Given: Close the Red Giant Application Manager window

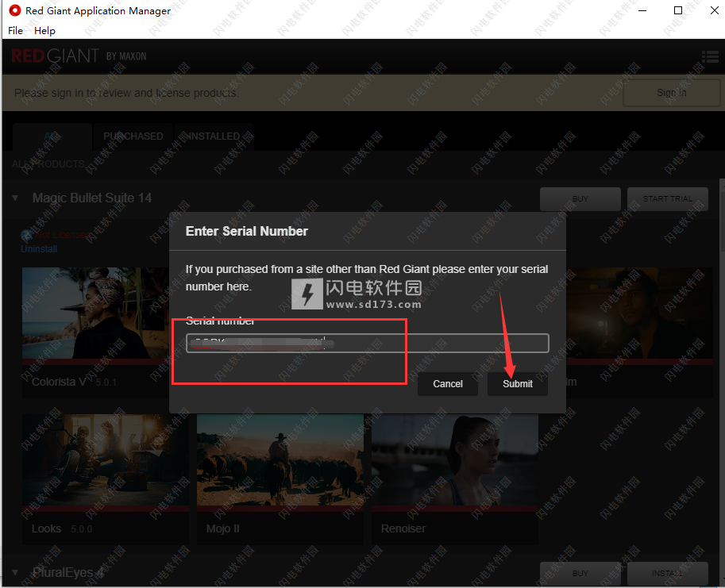Looking at the screenshot, I should (x=715, y=10).
